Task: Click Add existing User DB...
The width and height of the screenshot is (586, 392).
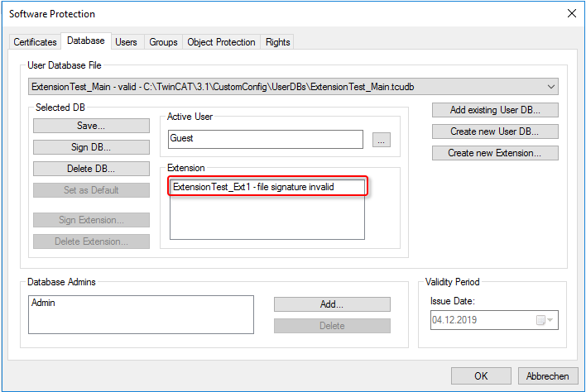Action: [495, 110]
